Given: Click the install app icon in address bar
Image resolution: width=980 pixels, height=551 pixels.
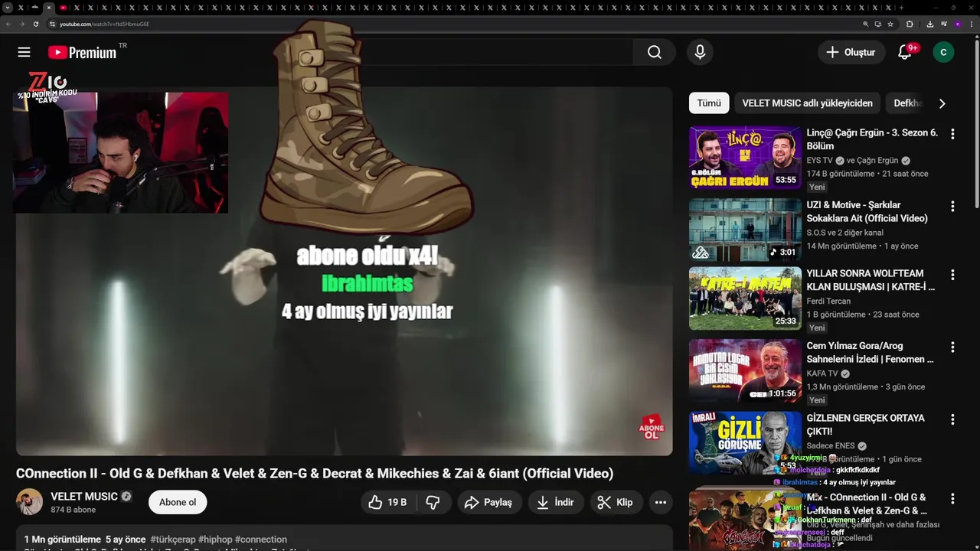Looking at the screenshot, I should click(x=877, y=24).
